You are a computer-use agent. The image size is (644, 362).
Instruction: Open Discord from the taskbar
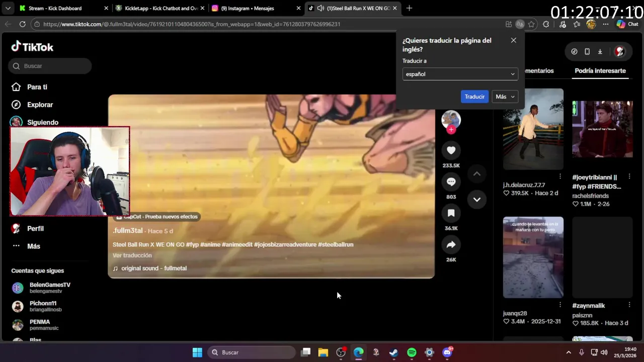click(x=447, y=352)
